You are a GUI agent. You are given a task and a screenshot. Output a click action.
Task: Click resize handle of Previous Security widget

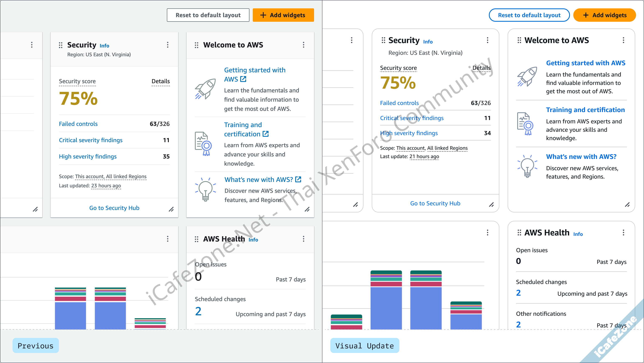point(171,210)
